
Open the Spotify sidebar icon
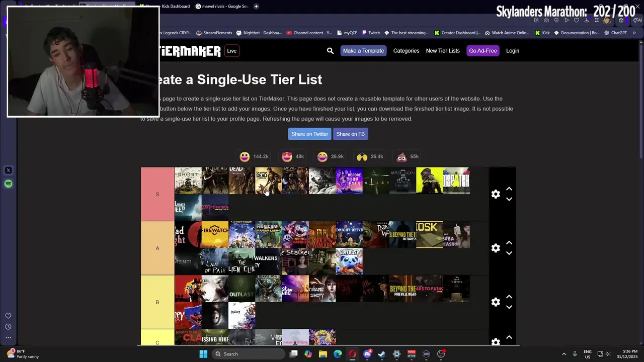(8, 184)
